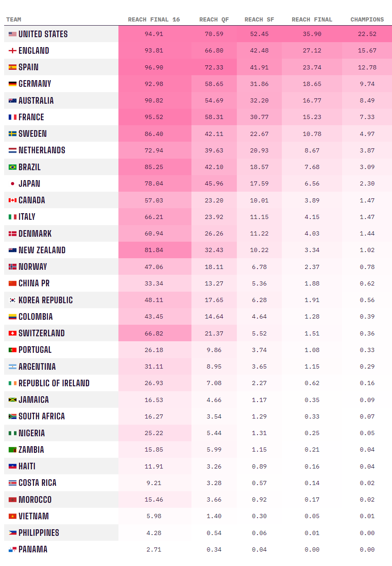392x566 pixels.
Task: Click the Canada flag icon
Action: [13, 200]
